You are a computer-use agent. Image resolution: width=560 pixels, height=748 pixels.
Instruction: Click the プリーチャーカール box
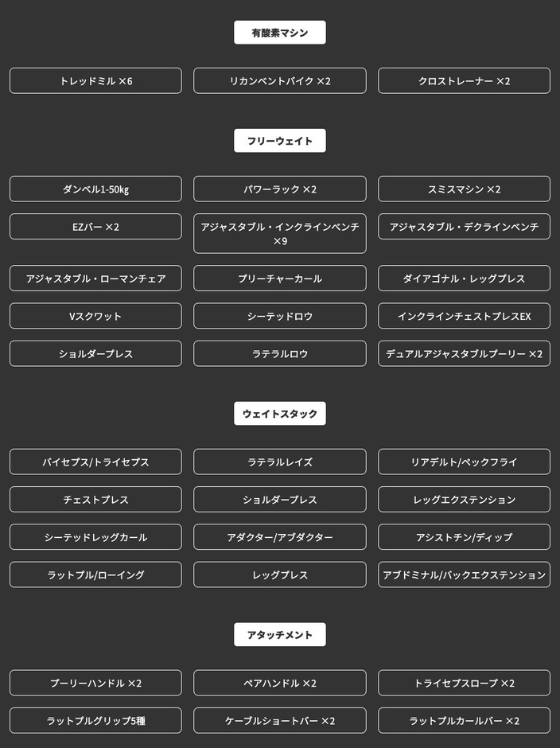click(280, 279)
